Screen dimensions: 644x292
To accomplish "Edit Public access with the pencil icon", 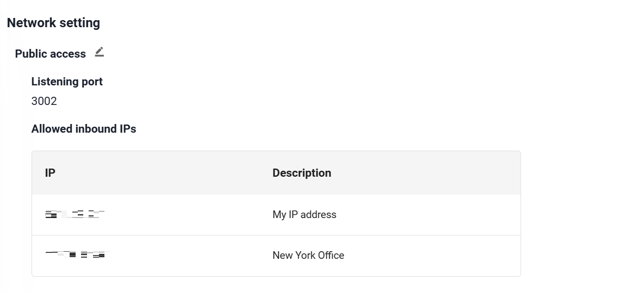I will click(x=100, y=52).
